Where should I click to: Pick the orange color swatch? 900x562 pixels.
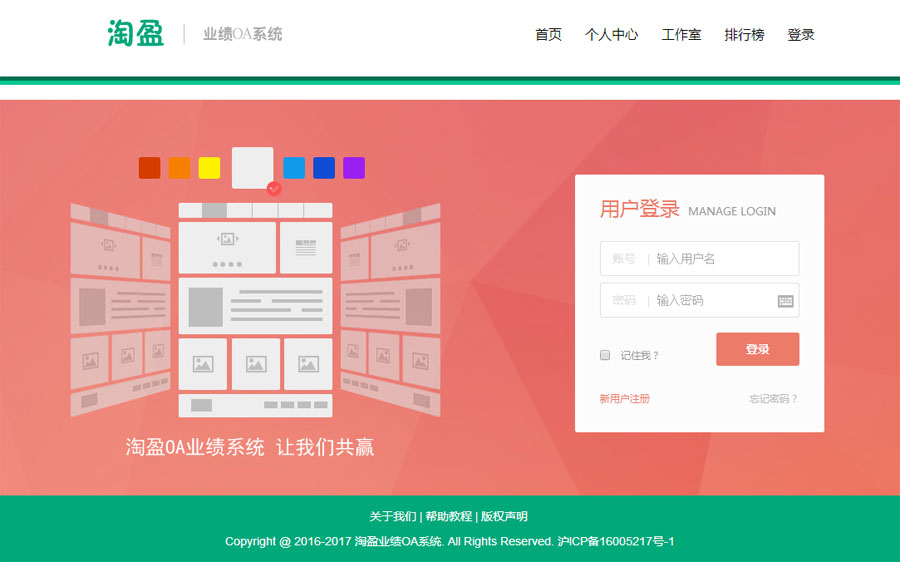[x=180, y=168]
